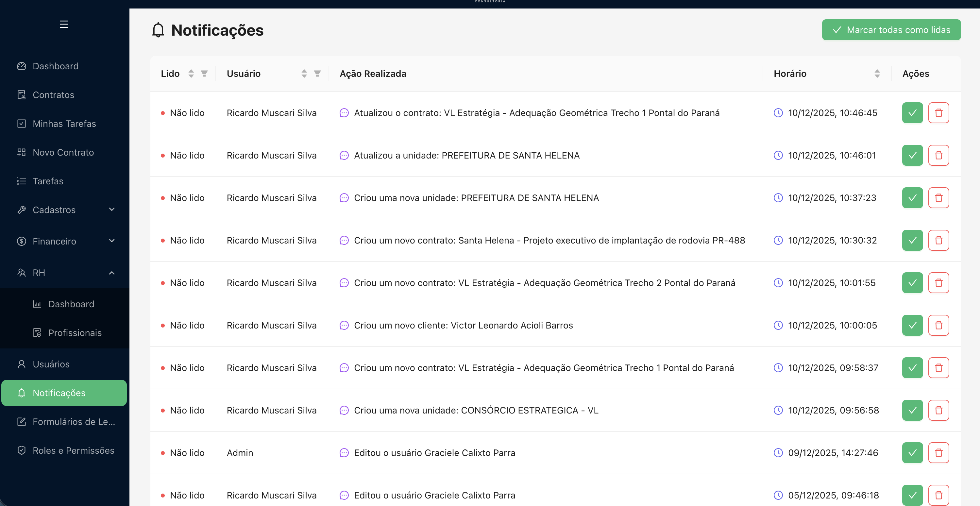Click Marcar todas como lidas button
This screenshot has height=506, width=980.
(x=891, y=30)
